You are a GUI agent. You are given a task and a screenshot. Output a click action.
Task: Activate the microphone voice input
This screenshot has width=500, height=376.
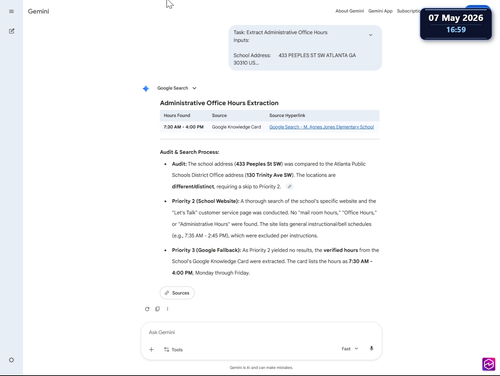[x=371, y=349]
